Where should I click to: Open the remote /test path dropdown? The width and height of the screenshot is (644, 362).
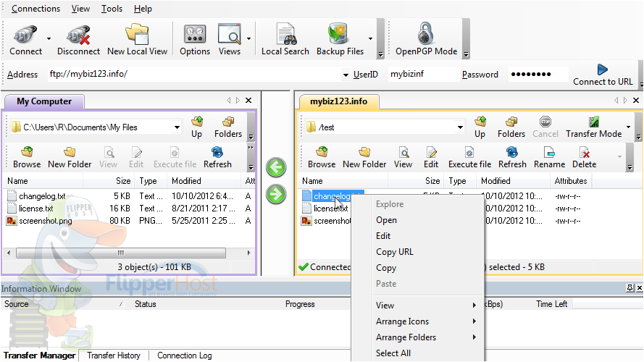coord(460,127)
